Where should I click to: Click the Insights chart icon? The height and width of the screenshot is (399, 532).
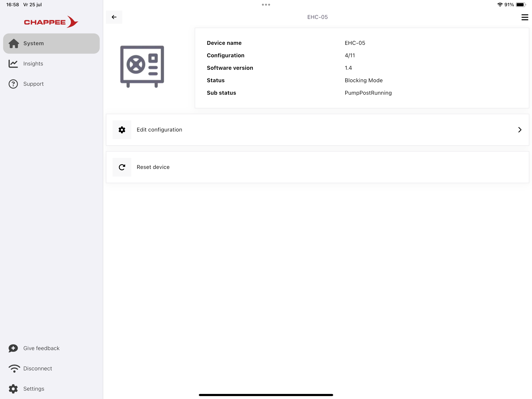click(x=13, y=64)
